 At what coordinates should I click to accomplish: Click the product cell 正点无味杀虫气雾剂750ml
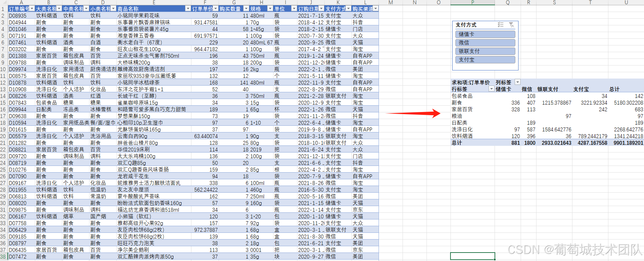(154, 56)
